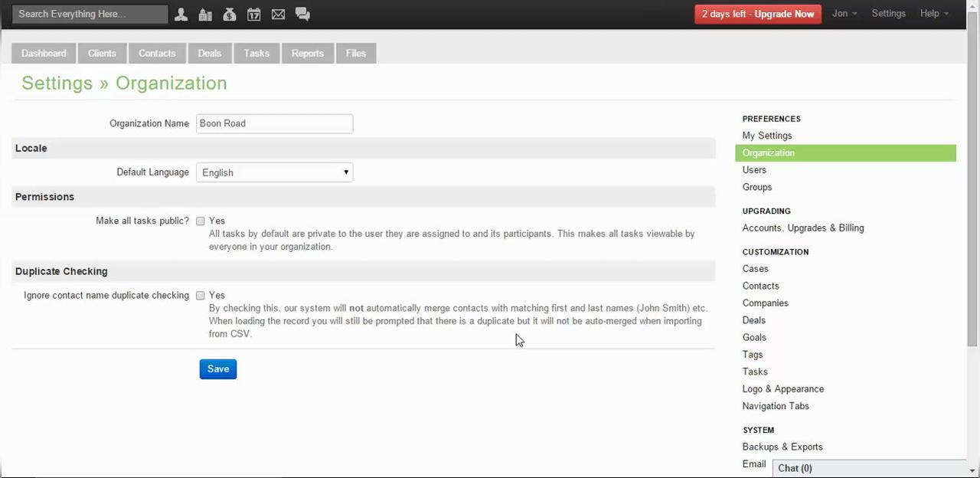Open the companies building icon

[204, 15]
